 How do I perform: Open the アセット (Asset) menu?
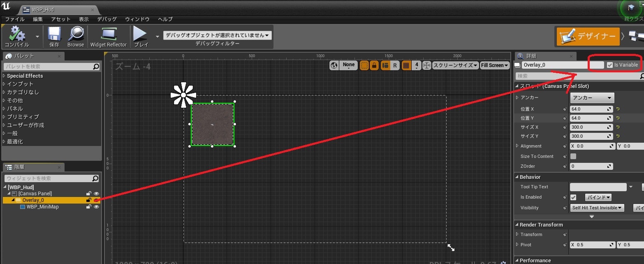pyautogui.click(x=61, y=19)
